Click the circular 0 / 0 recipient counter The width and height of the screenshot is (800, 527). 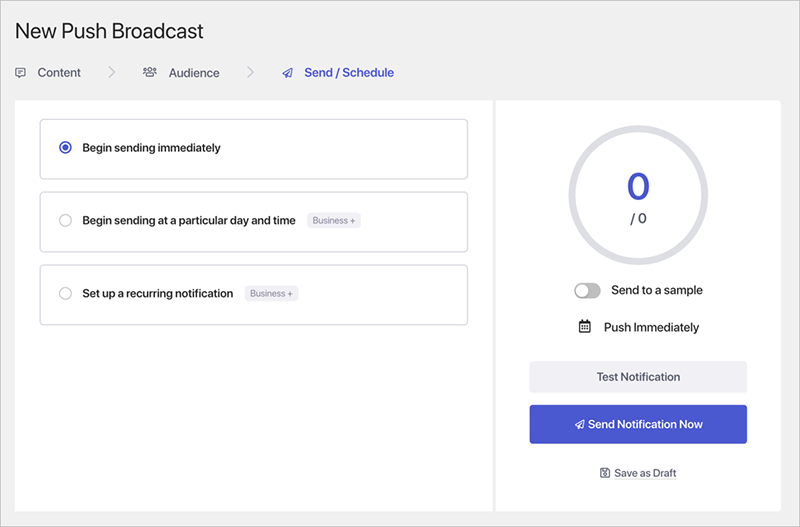coord(638,195)
